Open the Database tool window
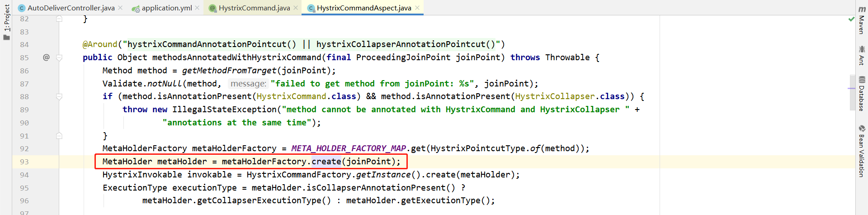This screenshot has height=215, width=868. point(862,93)
